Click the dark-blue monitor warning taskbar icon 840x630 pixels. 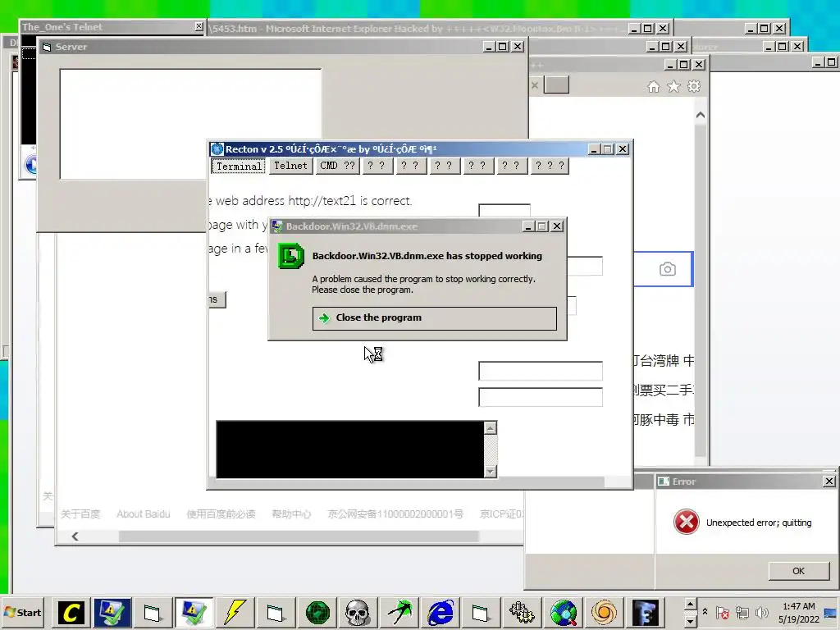pyautogui.click(x=112, y=612)
